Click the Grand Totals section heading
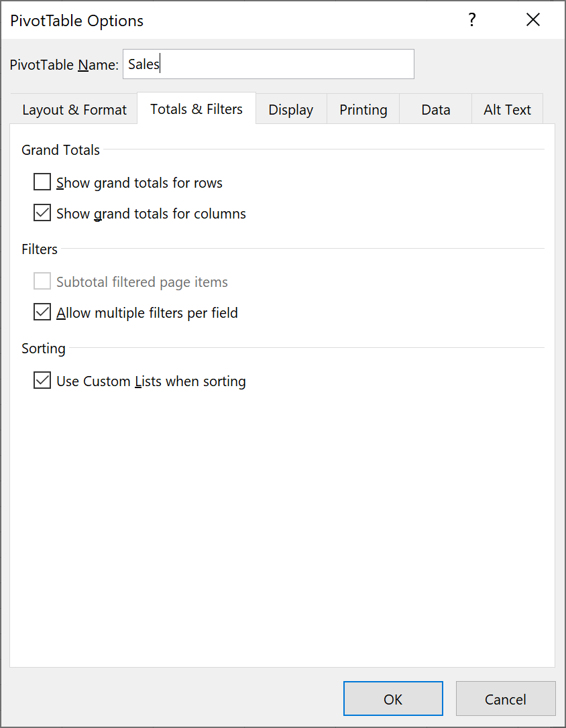566x728 pixels. 60,150
